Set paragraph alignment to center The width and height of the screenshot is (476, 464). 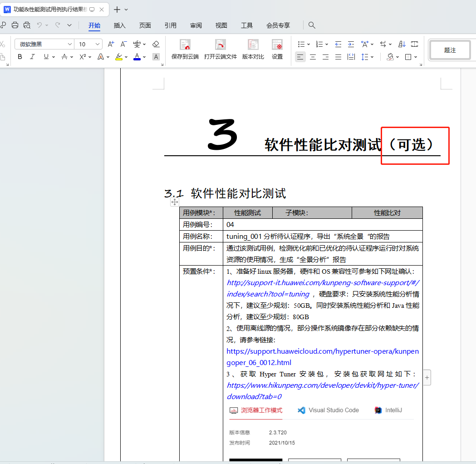point(313,57)
